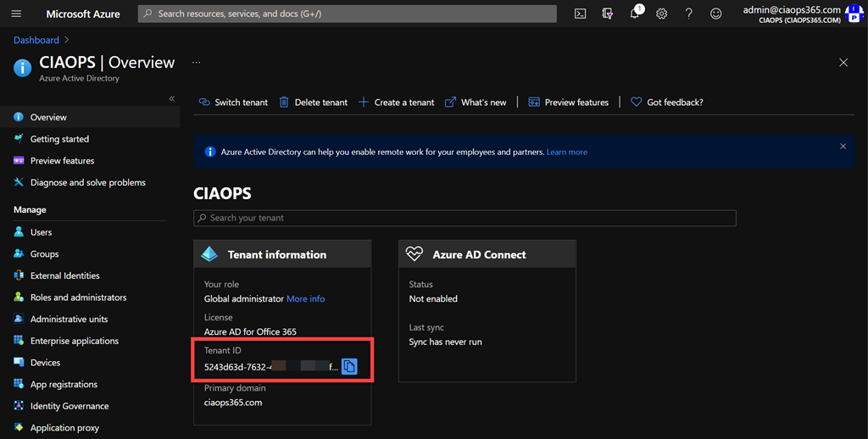Click Switch tenant button

coord(233,103)
